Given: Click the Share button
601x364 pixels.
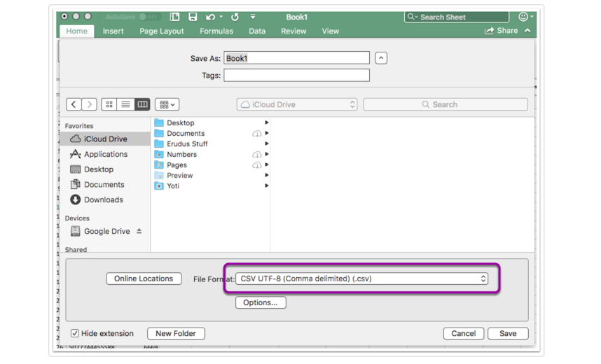Looking at the screenshot, I should [501, 31].
